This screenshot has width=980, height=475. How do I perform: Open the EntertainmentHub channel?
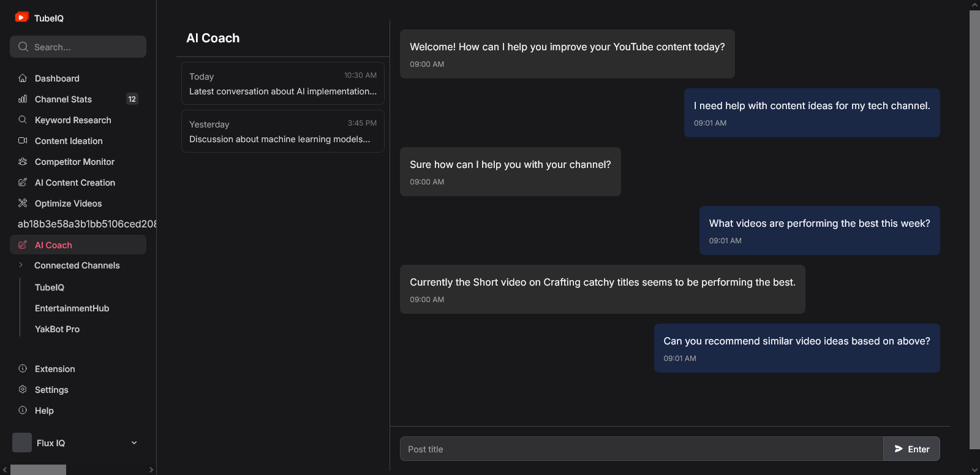pyautogui.click(x=72, y=308)
